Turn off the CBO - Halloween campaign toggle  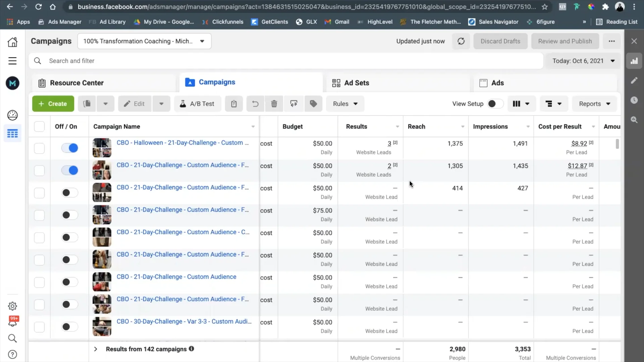[69, 148]
